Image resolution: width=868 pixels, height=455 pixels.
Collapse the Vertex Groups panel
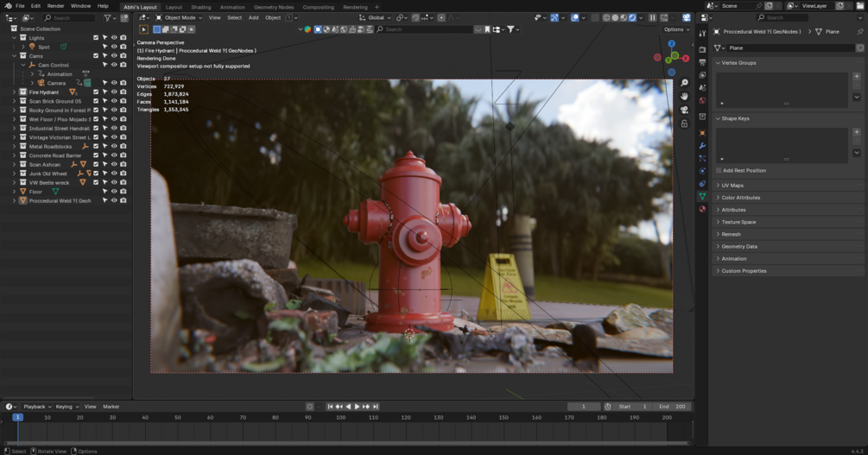point(738,62)
